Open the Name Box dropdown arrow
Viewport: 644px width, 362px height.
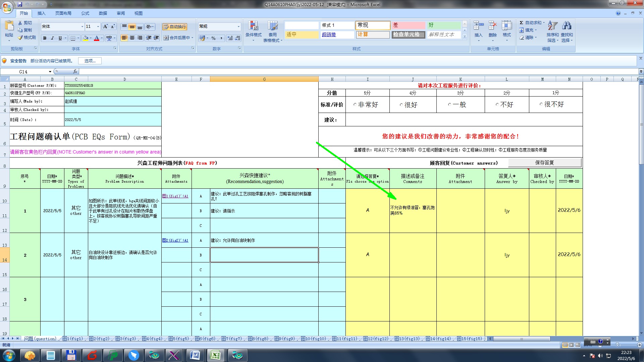pos(50,72)
